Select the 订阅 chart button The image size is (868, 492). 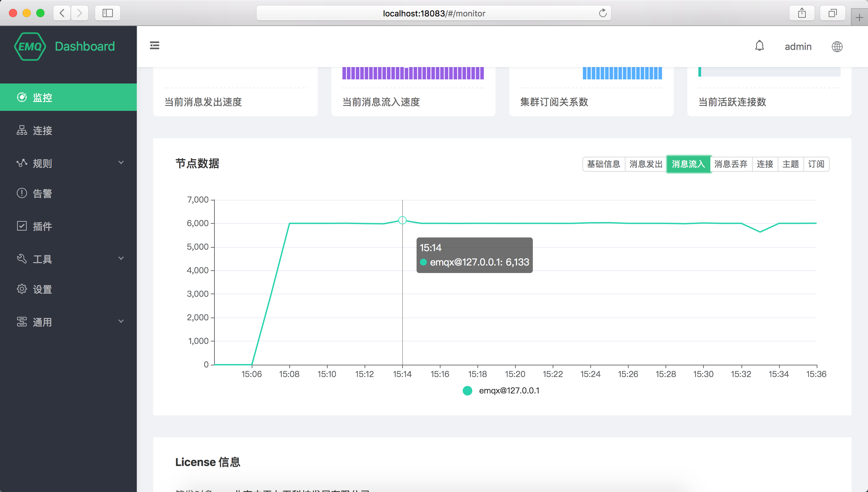coord(816,164)
